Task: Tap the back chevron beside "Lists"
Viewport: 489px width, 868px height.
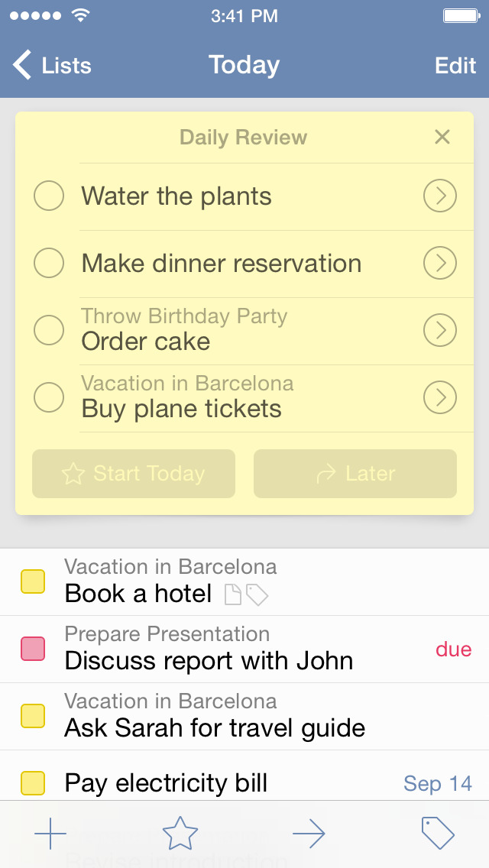Action: pos(21,66)
